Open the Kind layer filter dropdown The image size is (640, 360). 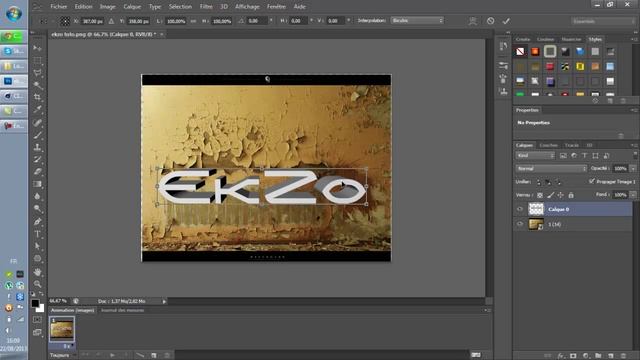[535, 156]
